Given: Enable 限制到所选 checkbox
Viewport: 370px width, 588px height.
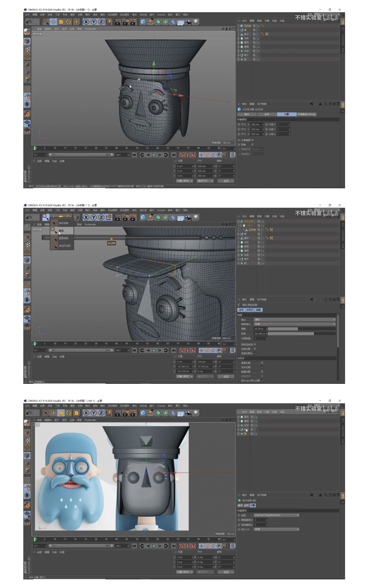Looking at the screenshot, I should [255, 344].
